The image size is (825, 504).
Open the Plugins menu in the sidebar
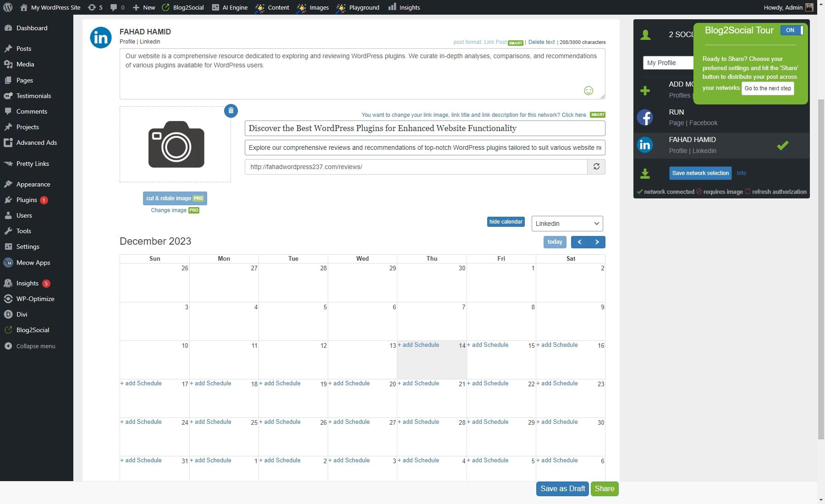[x=26, y=200]
